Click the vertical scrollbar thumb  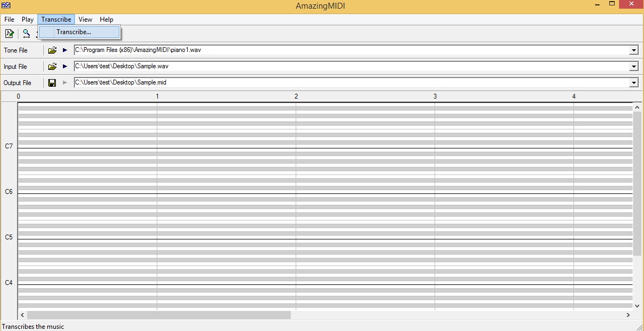click(x=637, y=184)
